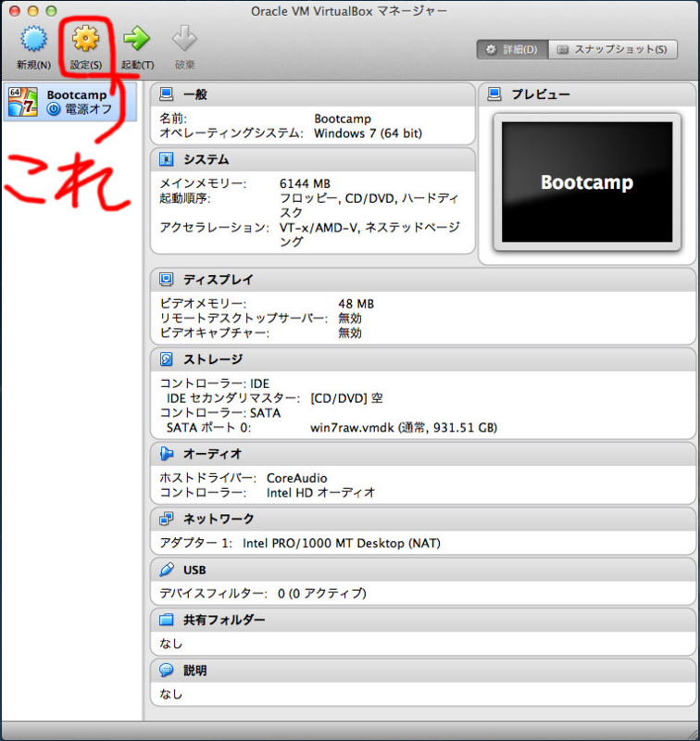Click the システム section chip icon
The height and width of the screenshot is (741, 700).
click(167, 159)
